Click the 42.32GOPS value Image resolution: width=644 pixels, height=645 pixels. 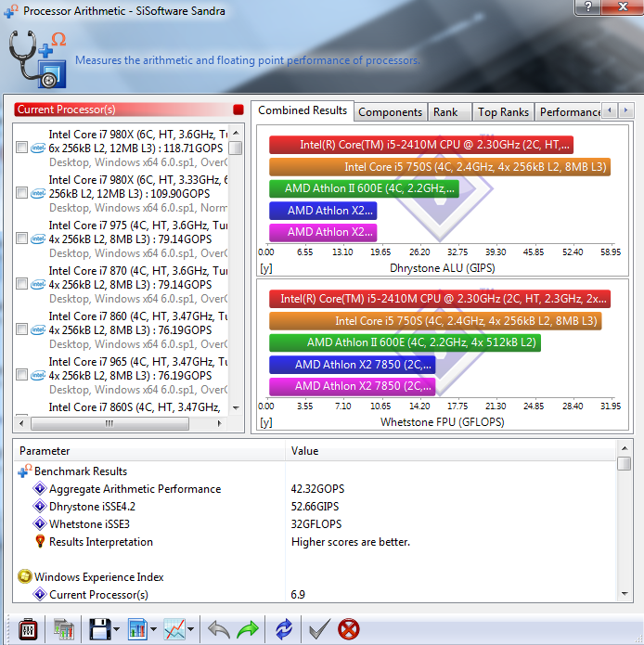317,489
